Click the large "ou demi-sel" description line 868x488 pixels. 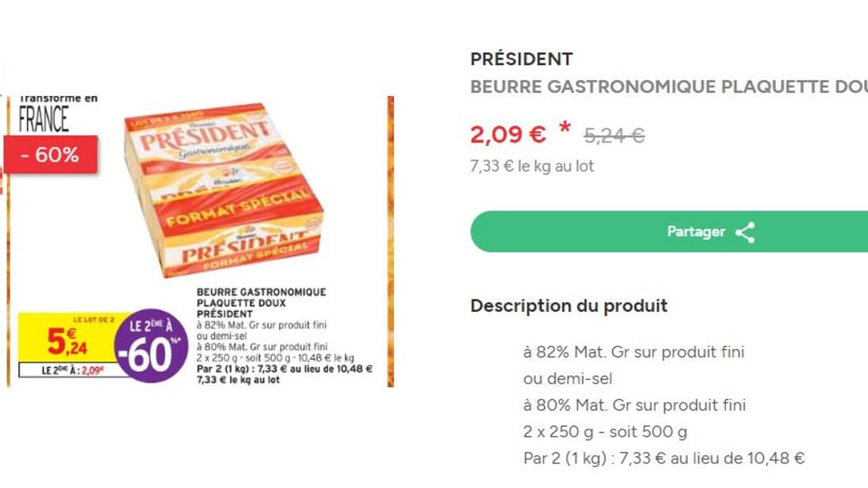[x=567, y=378]
